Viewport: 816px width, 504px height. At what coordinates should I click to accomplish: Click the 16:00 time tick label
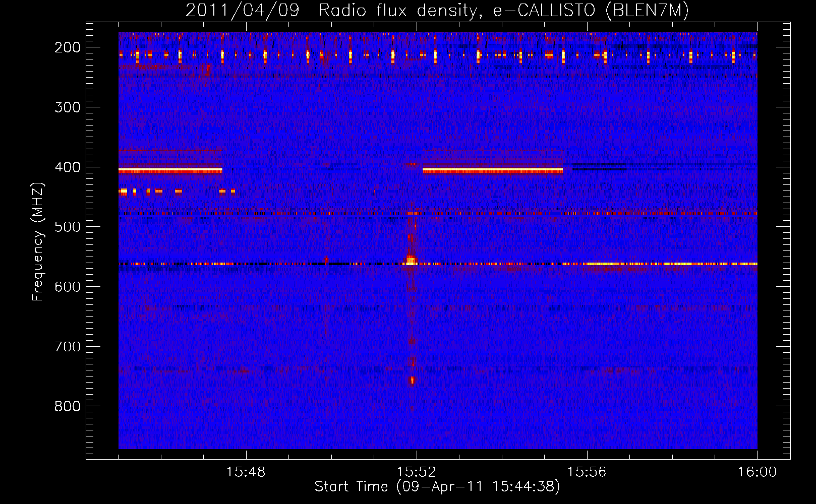pyautogui.click(x=757, y=472)
